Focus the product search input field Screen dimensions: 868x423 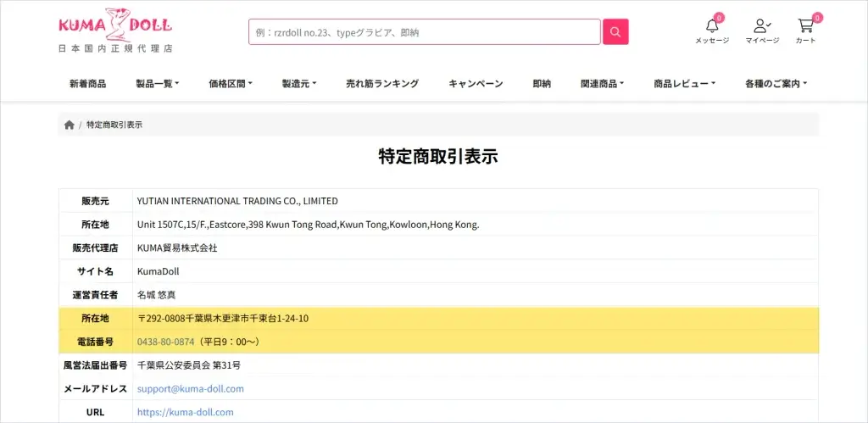[x=425, y=31]
